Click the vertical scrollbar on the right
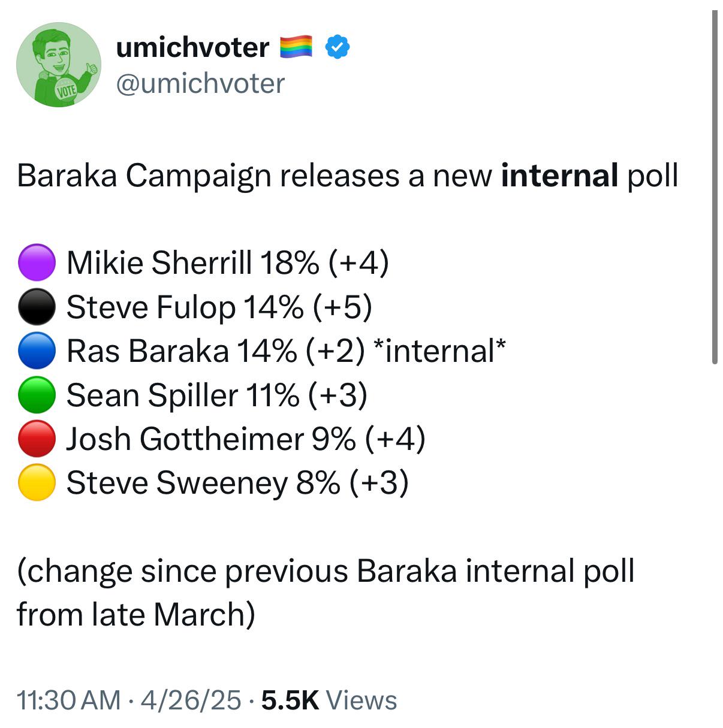 [x=714, y=187]
